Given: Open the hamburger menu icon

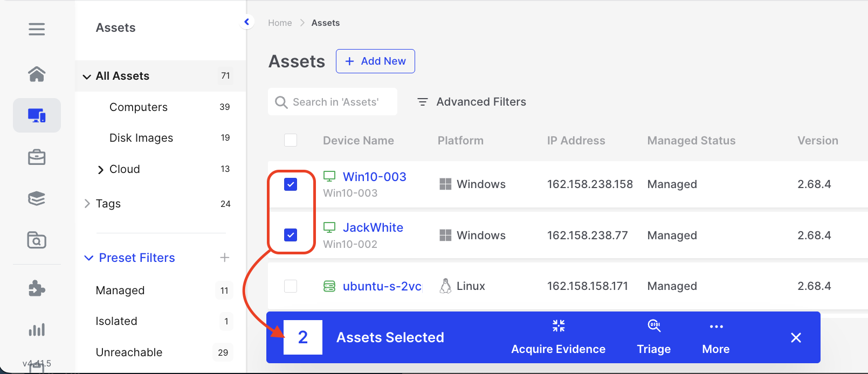Looking at the screenshot, I should pyautogui.click(x=37, y=29).
